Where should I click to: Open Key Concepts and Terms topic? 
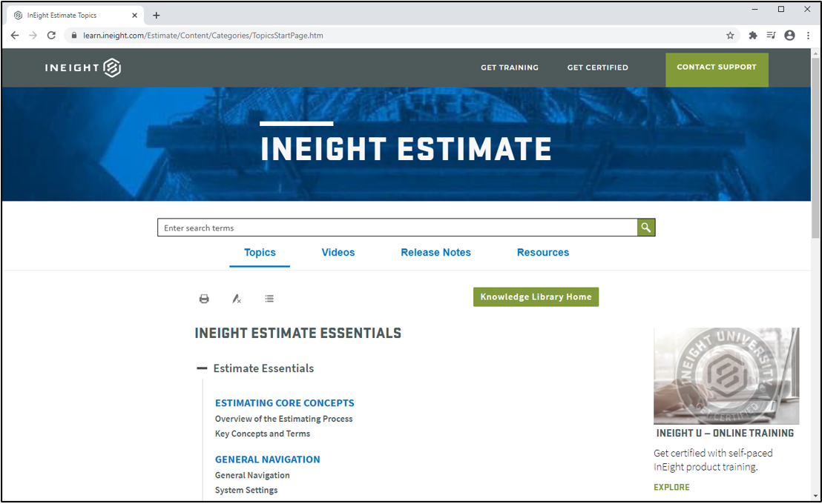click(262, 434)
